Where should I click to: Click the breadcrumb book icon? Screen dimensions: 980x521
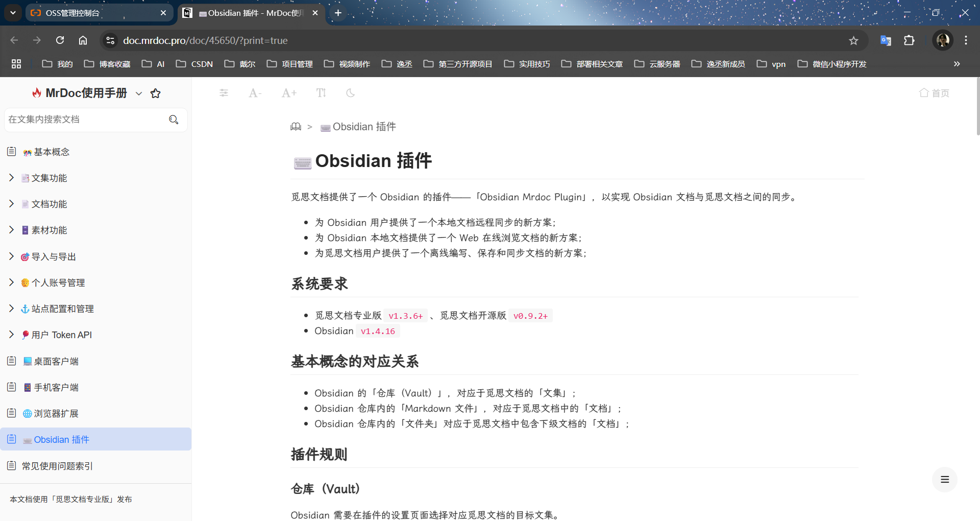coord(296,127)
